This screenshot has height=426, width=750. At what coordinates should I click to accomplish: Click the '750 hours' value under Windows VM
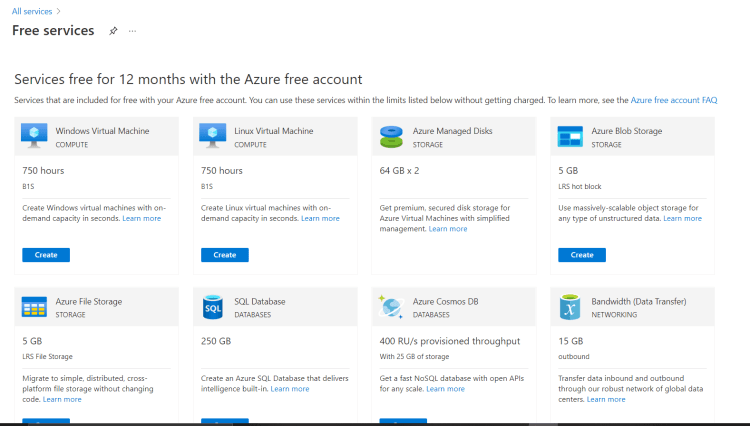click(43, 171)
